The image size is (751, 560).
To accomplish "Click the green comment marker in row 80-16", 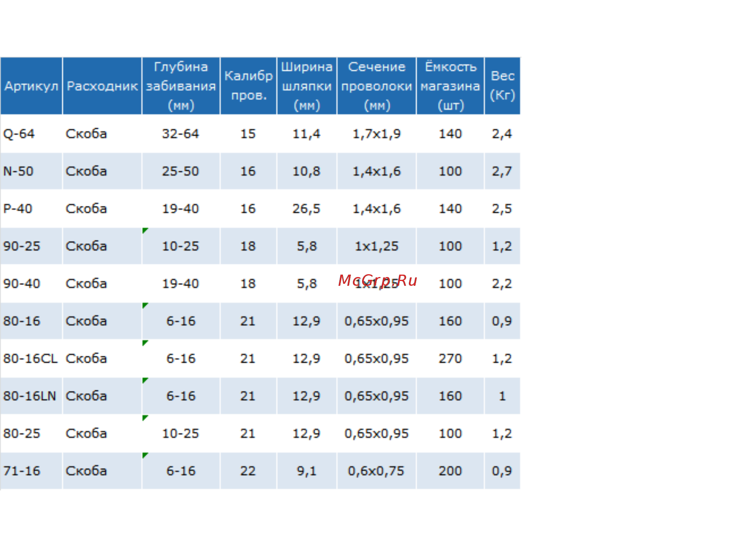I will tap(145, 305).
